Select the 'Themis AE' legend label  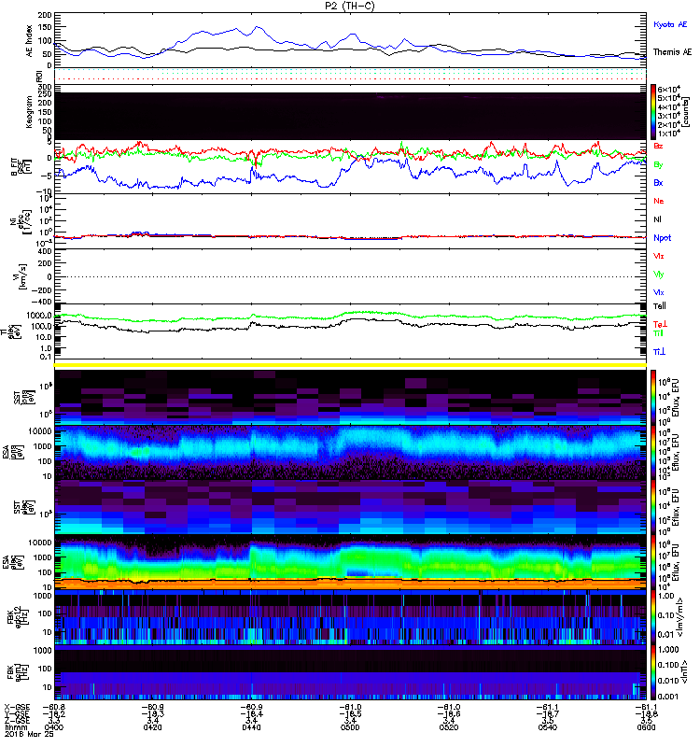coord(672,52)
